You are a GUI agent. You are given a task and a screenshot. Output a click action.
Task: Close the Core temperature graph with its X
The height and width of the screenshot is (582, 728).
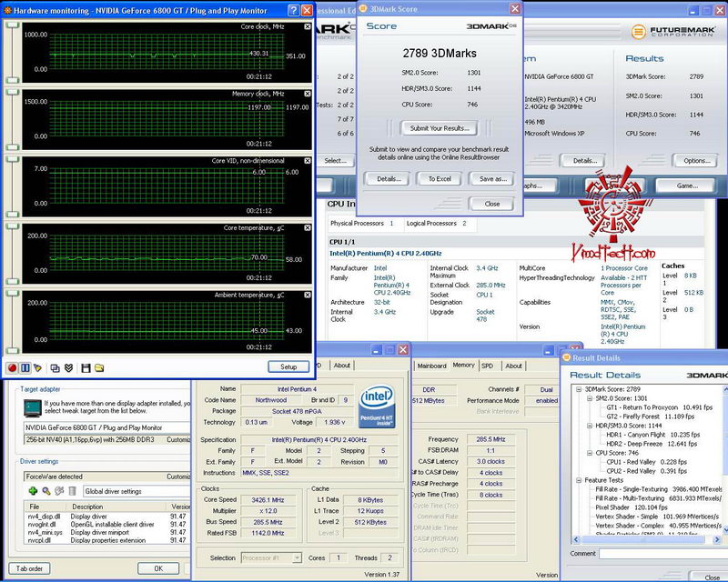tap(308, 228)
